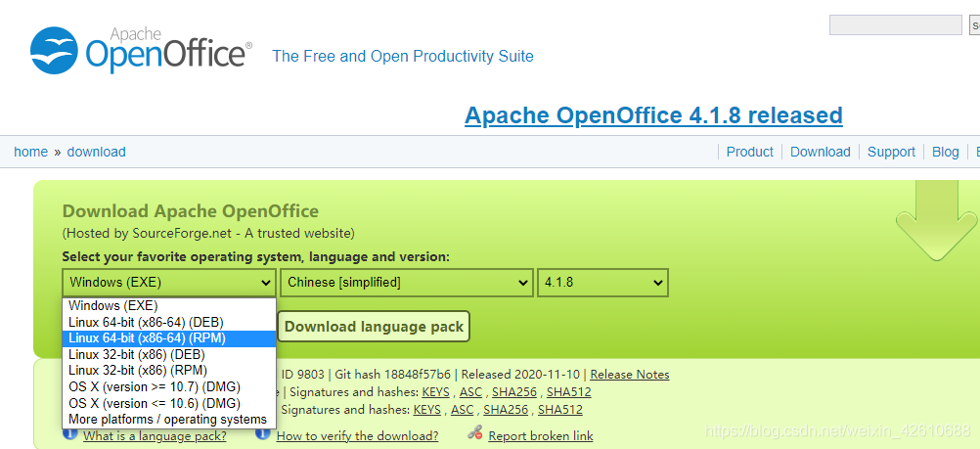Open the language dropdown showing Chinese [simplified]
This screenshot has height=449, width=980.
point(407,283)
